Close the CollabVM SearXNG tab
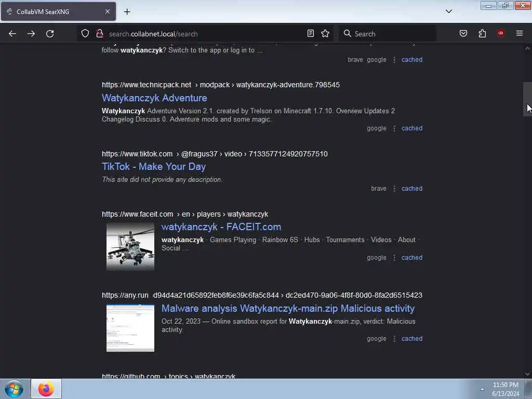The width and height of the screenshot is (532, 399). [x=107, y=11]
